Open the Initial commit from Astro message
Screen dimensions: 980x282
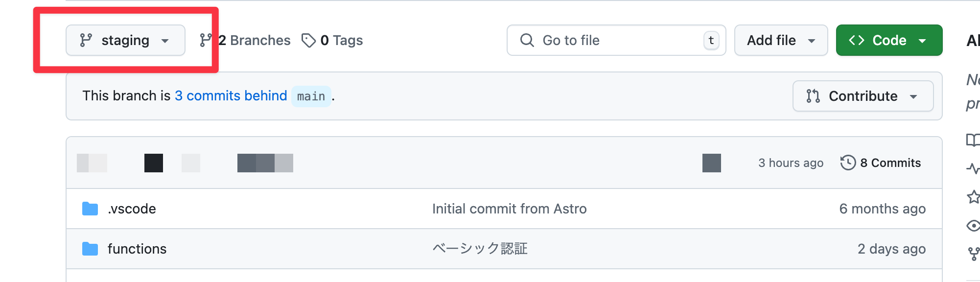point(509,209)
